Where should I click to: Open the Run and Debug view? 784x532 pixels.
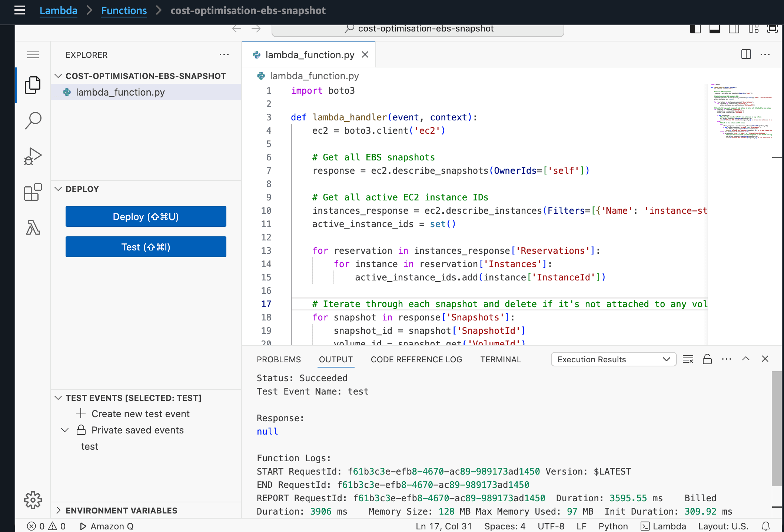click(33, 156)
